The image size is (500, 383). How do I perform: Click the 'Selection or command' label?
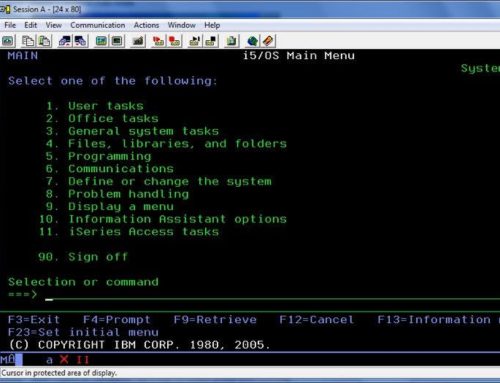coord(83,282)
